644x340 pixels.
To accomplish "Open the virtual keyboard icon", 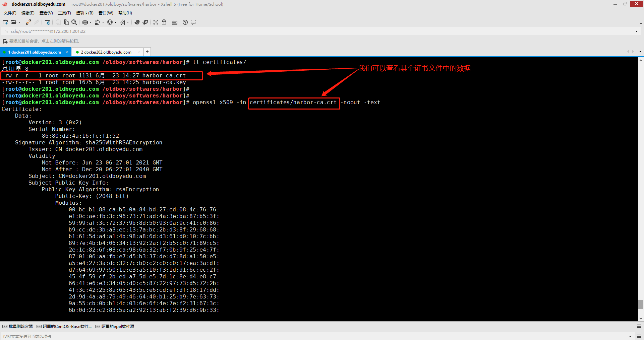I will pyautogui.click(x=175, y=22).
